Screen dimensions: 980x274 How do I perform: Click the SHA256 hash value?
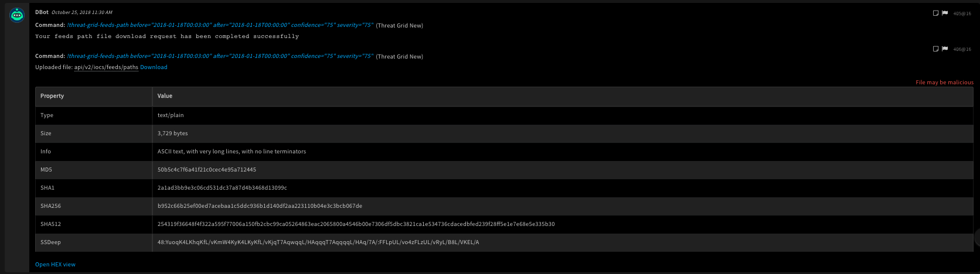click(260, 206)
